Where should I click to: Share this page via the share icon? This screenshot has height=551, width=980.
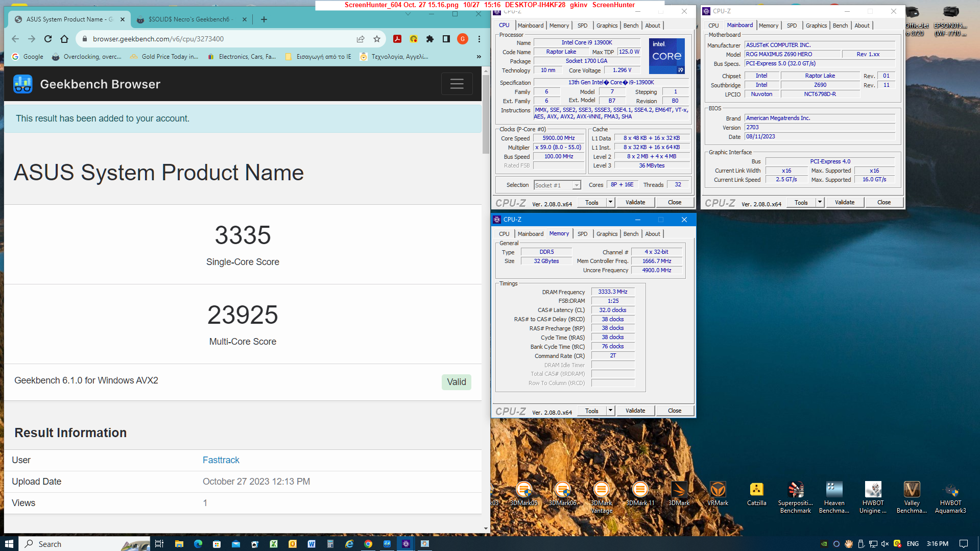pyautogui.click(x=361, y=39)
